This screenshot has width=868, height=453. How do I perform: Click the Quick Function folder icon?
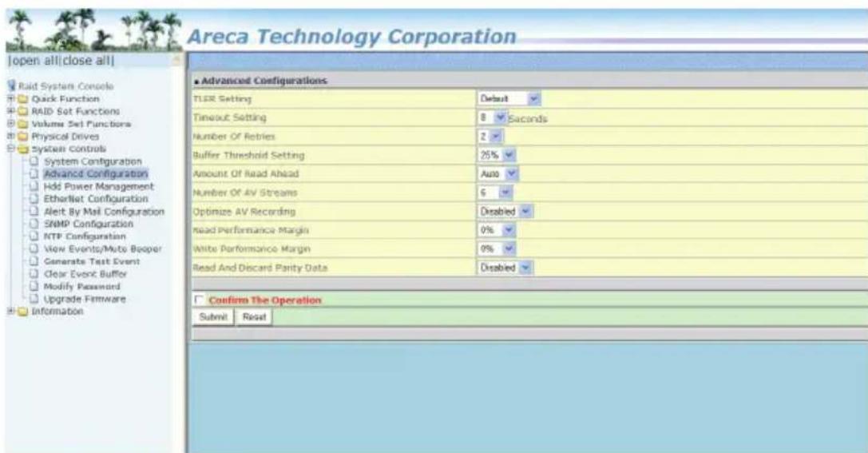22,99
